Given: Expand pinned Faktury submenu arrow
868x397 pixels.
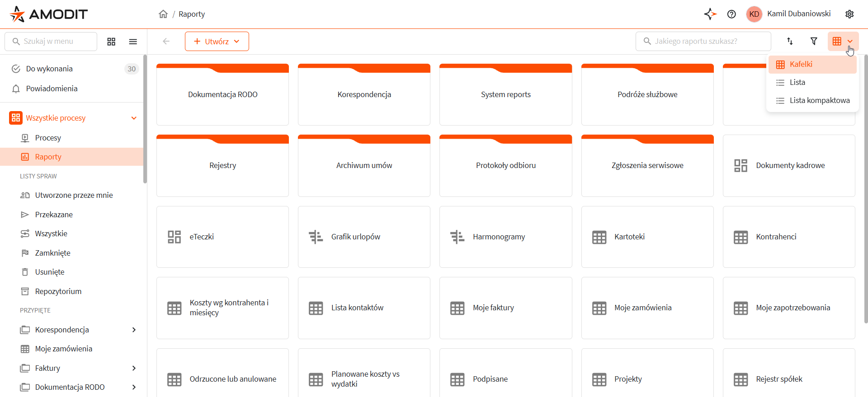Looking at the screenshot, I should (134, 368).
